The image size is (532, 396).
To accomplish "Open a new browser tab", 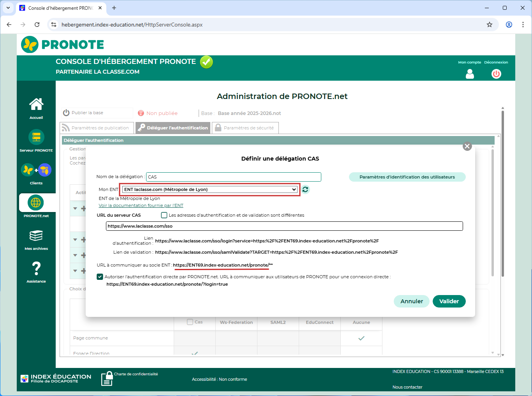I will (x=114, y=8).
